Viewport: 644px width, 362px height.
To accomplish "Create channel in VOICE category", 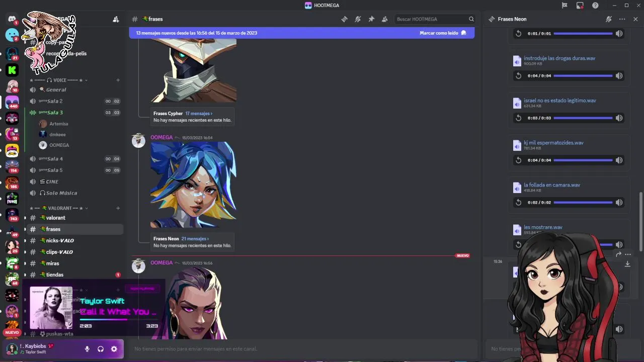I will (x=118, y=80).
